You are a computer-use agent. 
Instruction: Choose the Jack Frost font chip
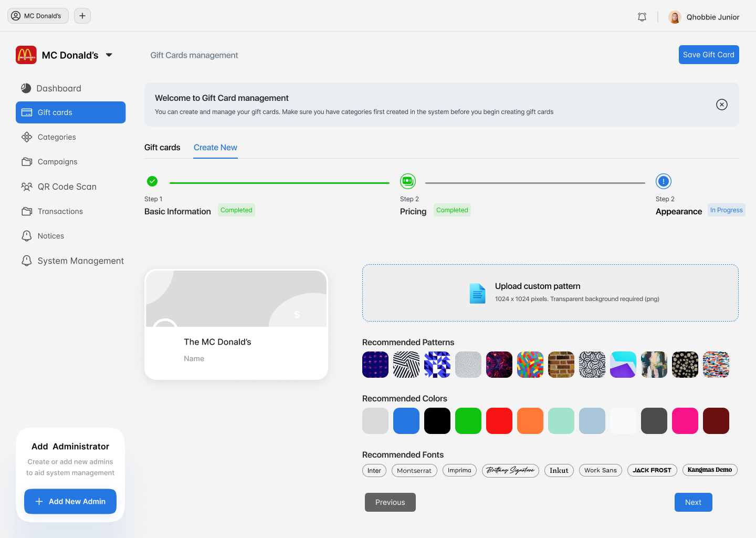point(652,470)
